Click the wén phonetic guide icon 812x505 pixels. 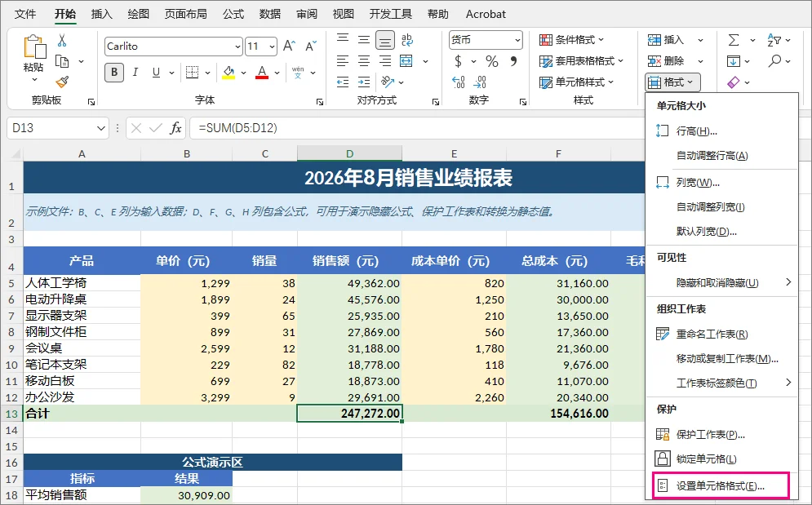(298, 73)
